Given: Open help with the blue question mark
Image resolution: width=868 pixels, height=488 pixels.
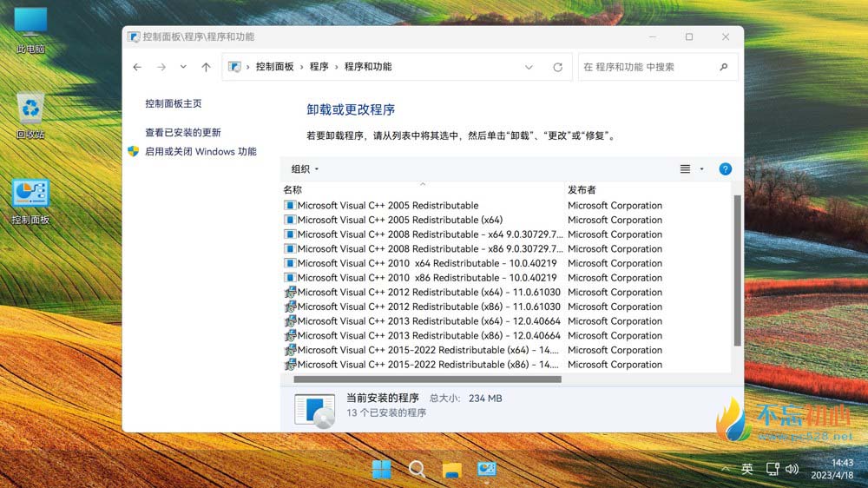Looking at the screenshot, I should click(x=725, y=169).
